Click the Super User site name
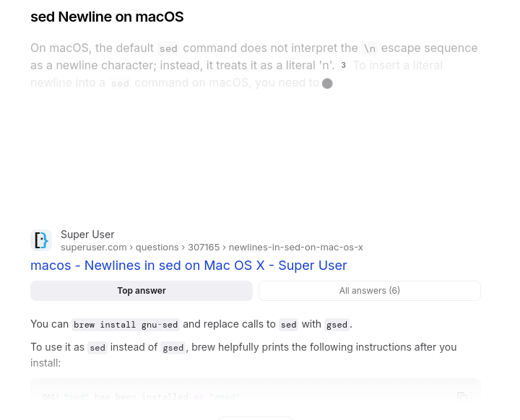The width and height of the screenshot is (520, 420). pos(87,235)
